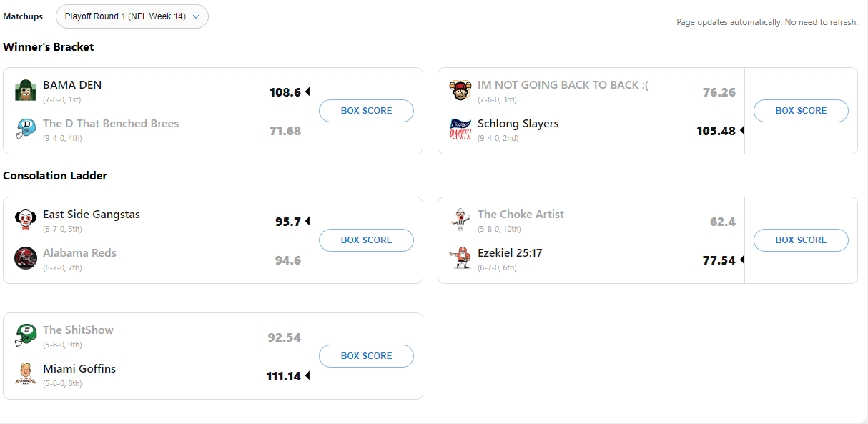Open the Schlong Slayers team name link
The image size is (868, 424).
click(518, 124)
